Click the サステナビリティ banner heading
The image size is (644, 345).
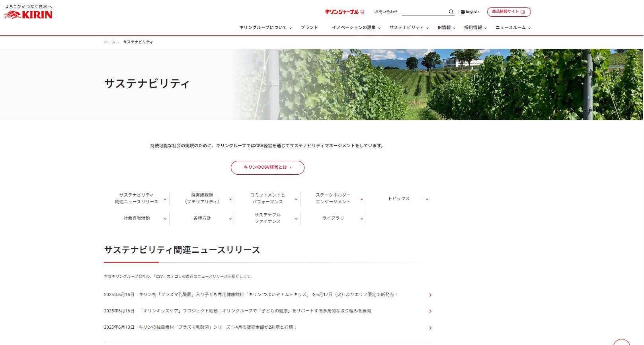tap(147, 84)
